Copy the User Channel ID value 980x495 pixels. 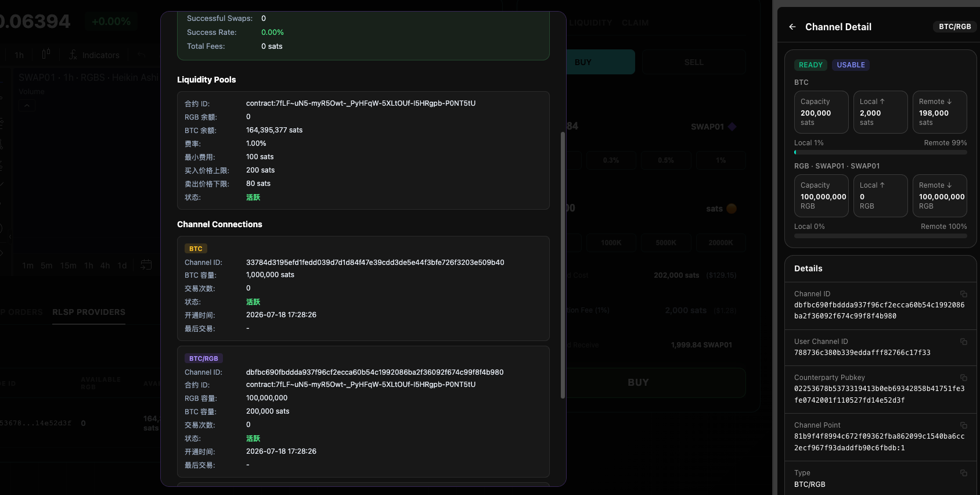tap(964, 342)
